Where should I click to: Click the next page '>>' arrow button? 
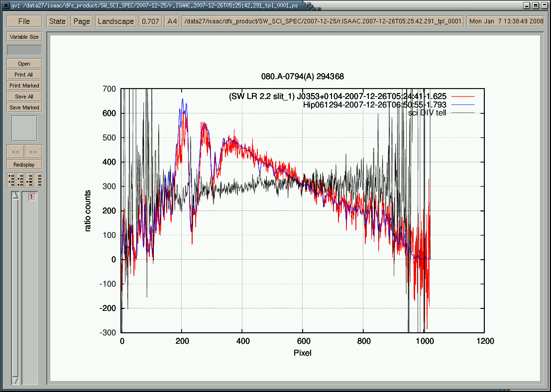pos(33,152)
